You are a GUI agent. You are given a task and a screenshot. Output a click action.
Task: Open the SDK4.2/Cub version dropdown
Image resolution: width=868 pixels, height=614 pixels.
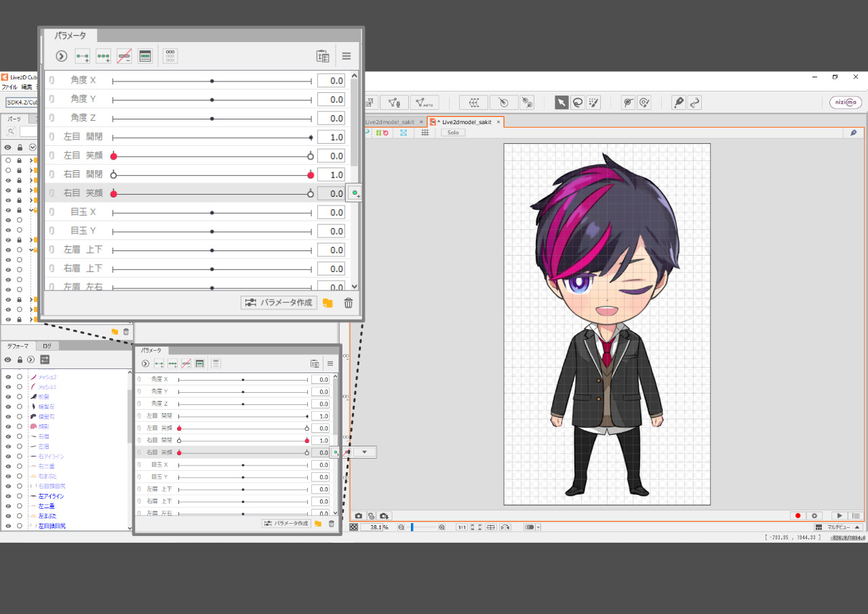[x=22, y=102]
